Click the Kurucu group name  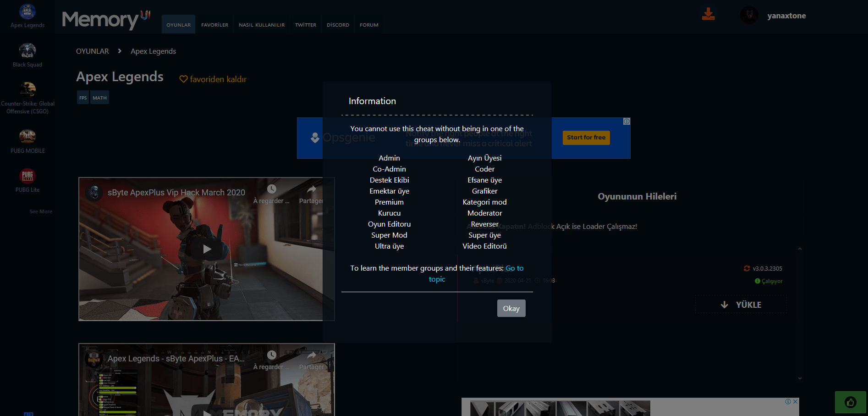[390, 213]
